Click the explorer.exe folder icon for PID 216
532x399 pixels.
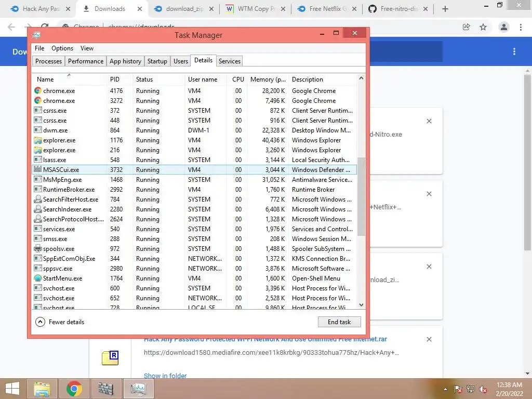coord(37,150)
